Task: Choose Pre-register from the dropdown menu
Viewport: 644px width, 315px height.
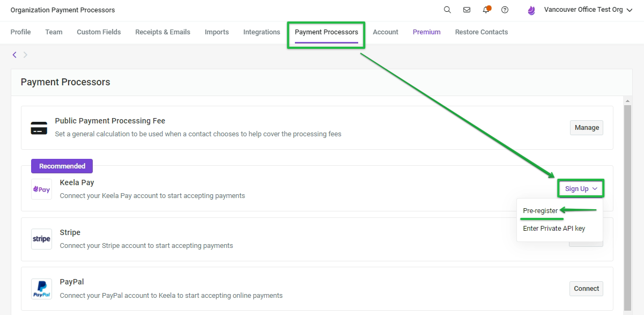Action: pyautogui.click(x=541, y=211)
